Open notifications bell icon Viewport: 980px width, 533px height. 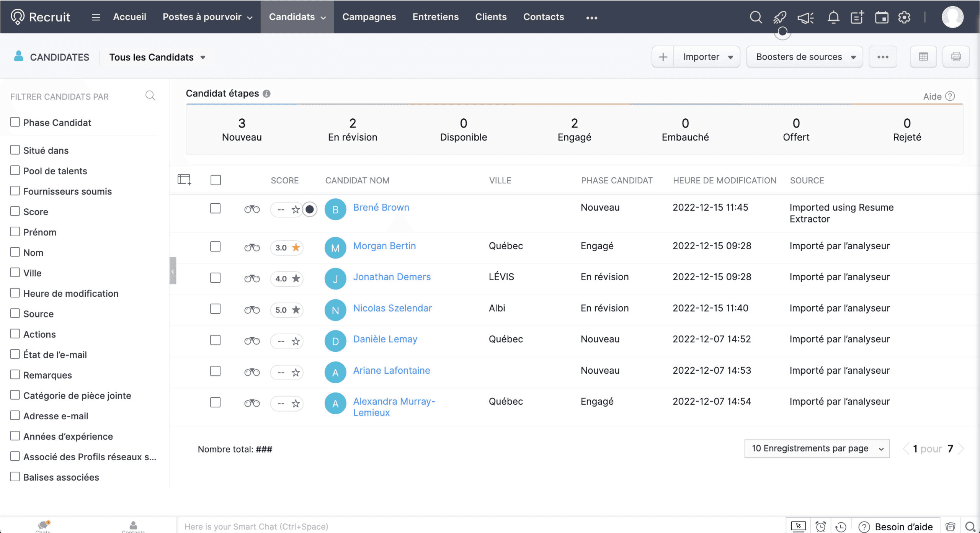tap(833, 17)
